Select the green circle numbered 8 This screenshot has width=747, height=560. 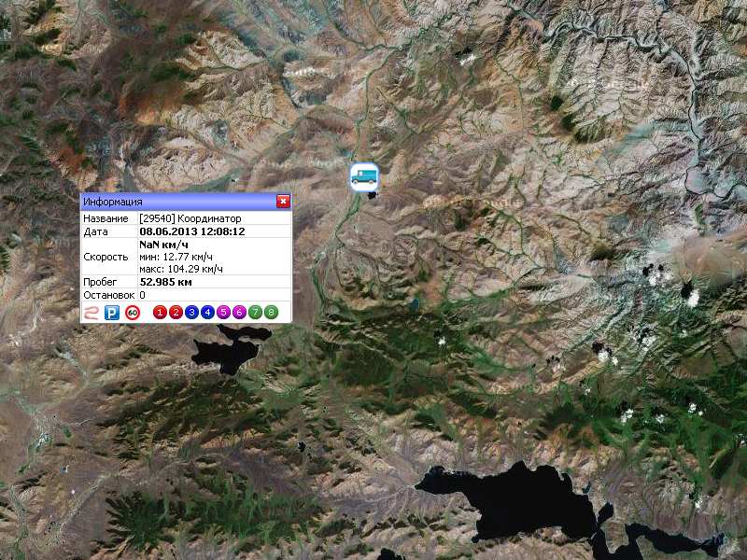click(271, 313)
